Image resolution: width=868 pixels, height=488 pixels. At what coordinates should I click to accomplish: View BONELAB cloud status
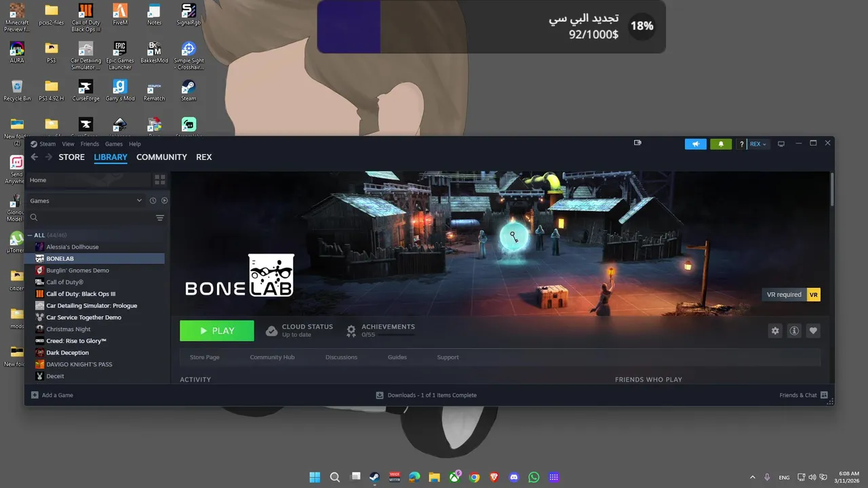300,331
